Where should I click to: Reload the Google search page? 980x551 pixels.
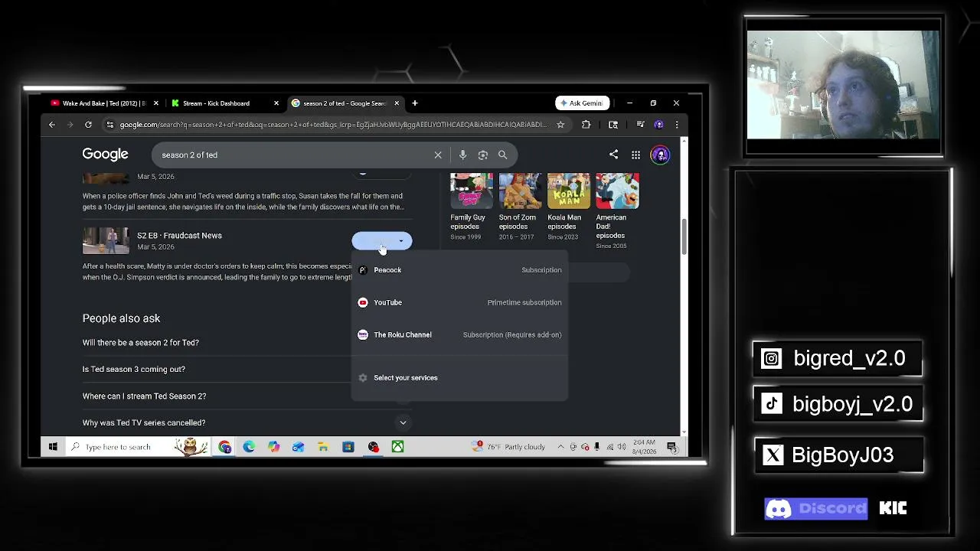pos(88,125)
